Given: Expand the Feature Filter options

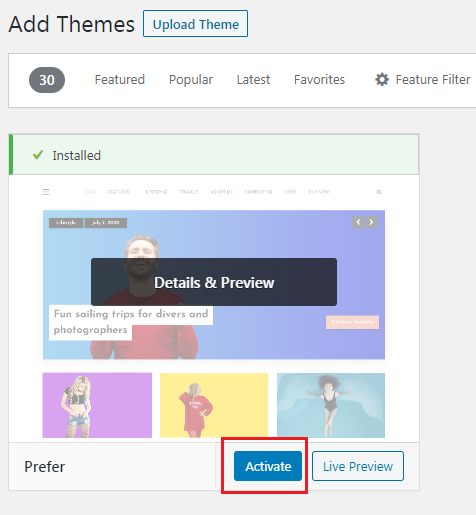Looking at the screenshot, I should coord(423,80).
